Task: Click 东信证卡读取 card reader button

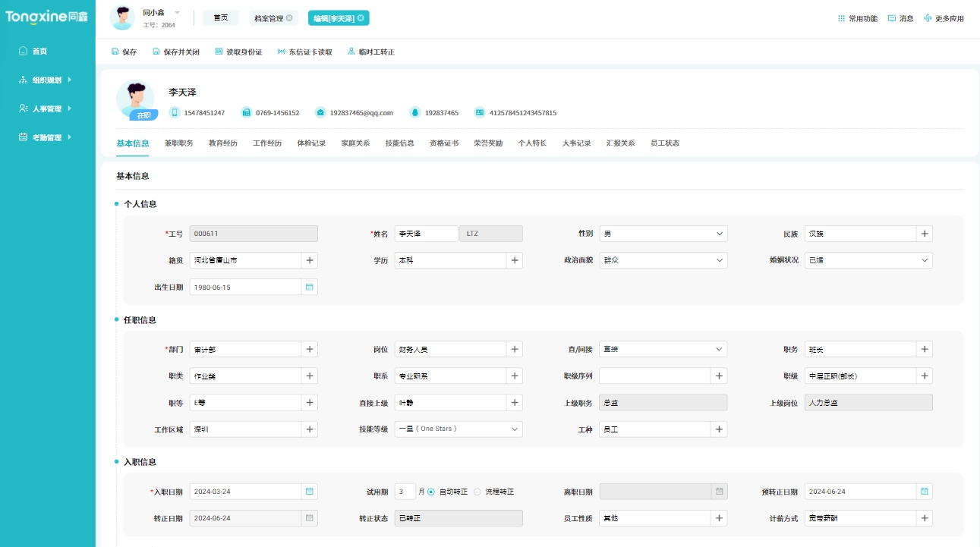Action: click(x=304, y=52)
